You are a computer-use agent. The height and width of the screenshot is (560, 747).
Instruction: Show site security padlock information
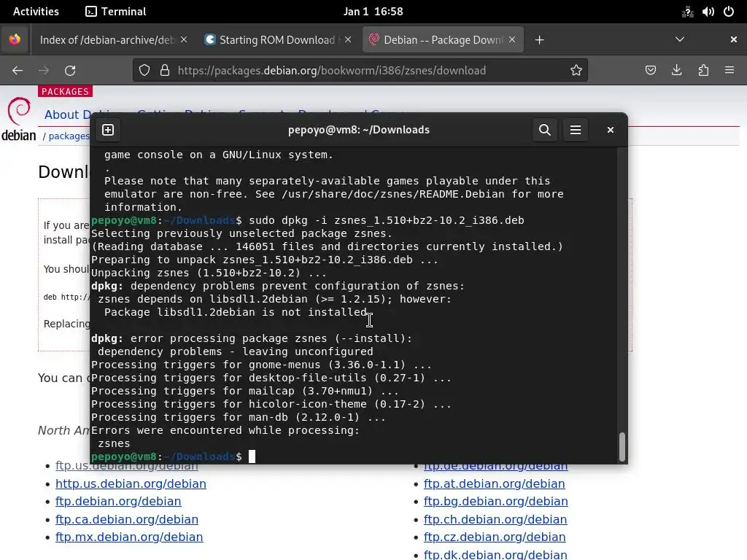coord(165,71)
